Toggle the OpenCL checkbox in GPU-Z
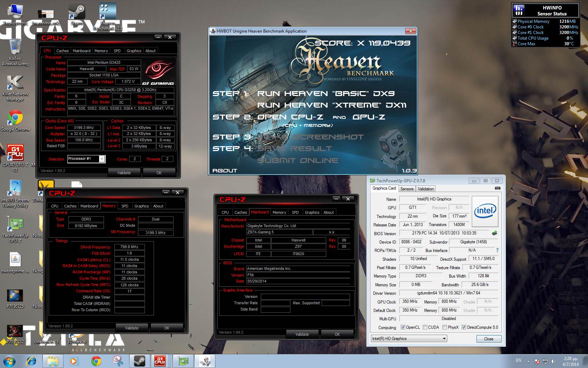588x368 pixels. 403,327
